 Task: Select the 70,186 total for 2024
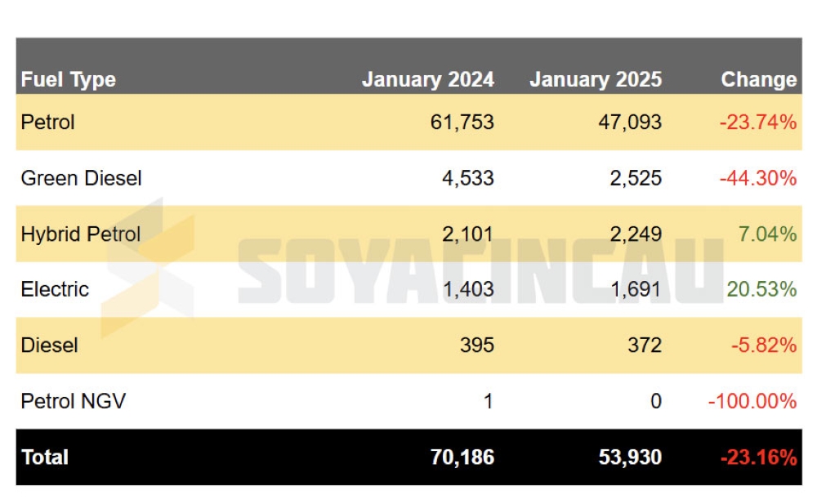coord(462,457)
